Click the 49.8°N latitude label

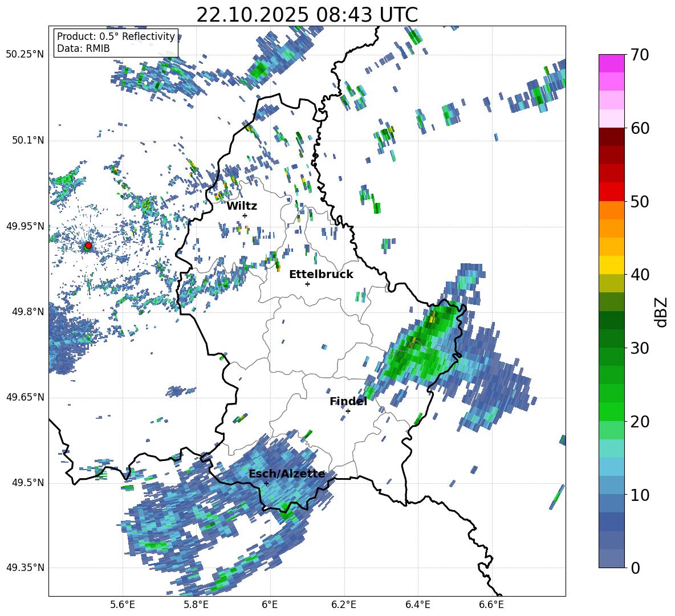pyautogui.click(x=27, y=312)
